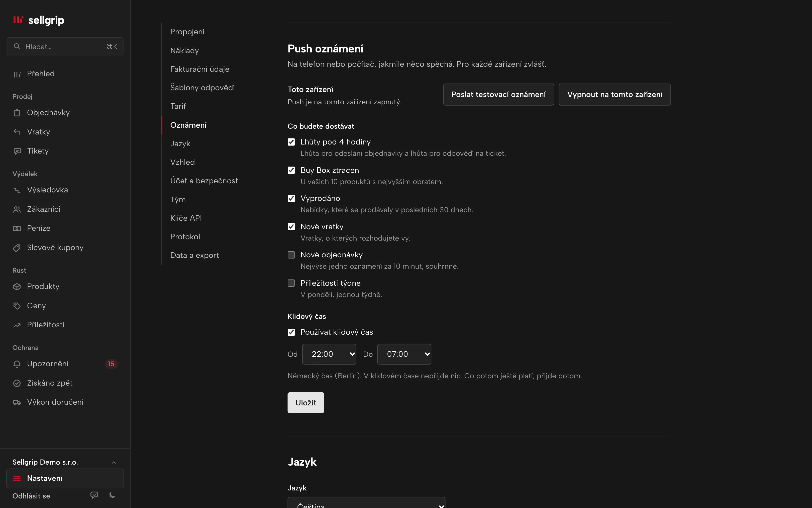Image resolution: width=812 pixels, height=508 pixels.
Task: Enable the Příležitosti týdne checkbox
Action: [291, 283]
